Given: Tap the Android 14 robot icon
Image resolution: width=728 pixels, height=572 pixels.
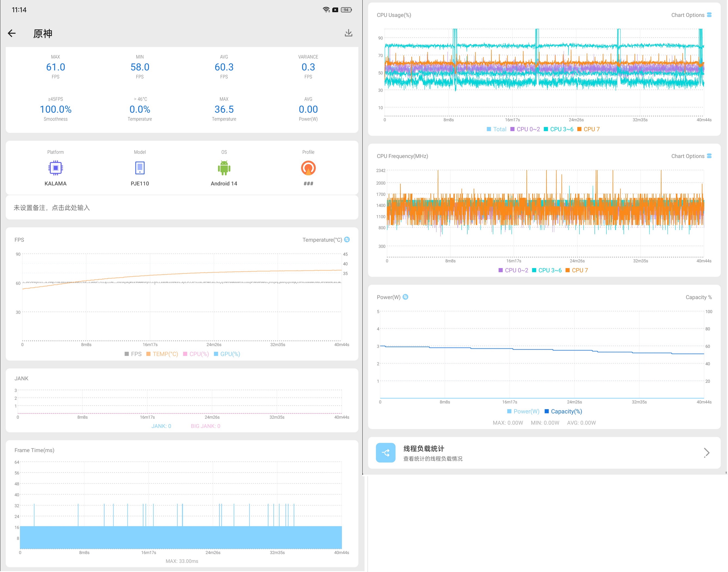Looking at the screenshot, I should coord(224,168).
